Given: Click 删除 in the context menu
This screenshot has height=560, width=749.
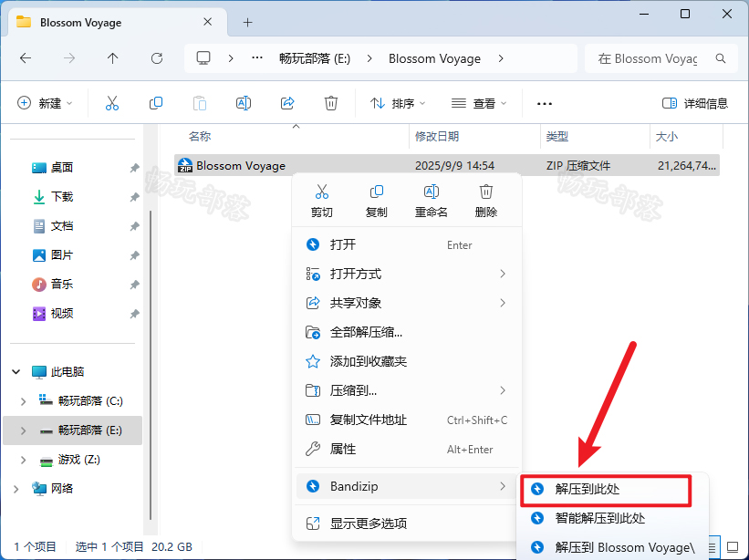Looking at the screenshot, I should [485, 201].
